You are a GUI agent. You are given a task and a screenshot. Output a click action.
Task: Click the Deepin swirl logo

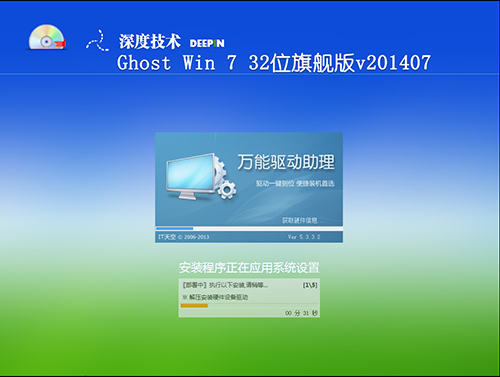pyautogui.click(x=97, y=41)
